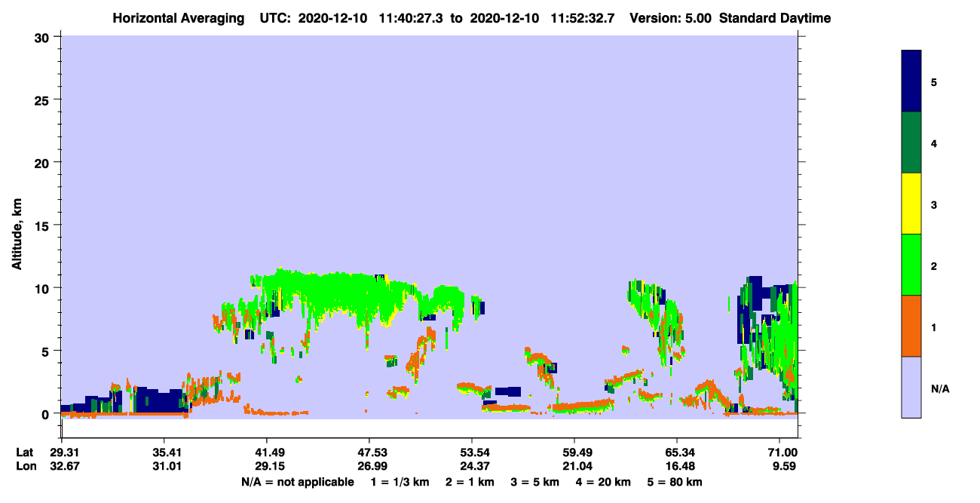Image resolution: width=980 pixels, height=503 pixels.
Task: Click the bright green level 2 color swatch
Action: pos(911,265)
